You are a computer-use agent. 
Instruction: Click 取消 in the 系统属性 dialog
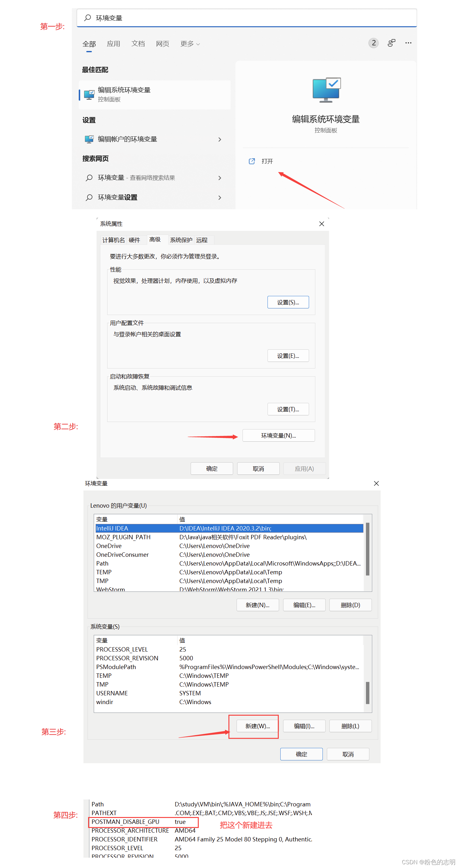pos(258,469)
